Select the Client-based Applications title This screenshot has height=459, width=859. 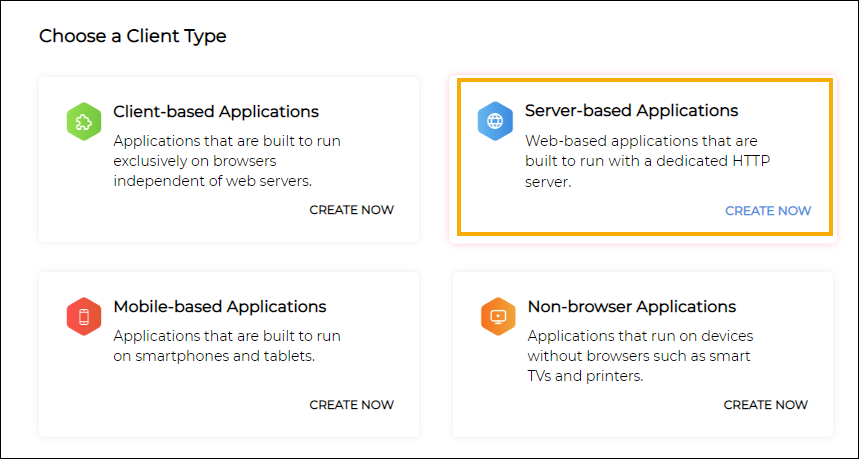pyautogui.click(x=216, y=112)
